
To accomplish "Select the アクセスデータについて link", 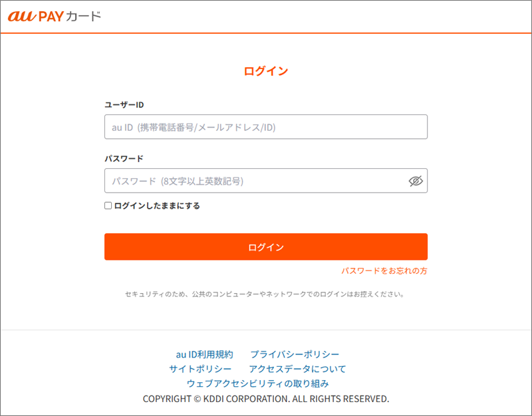I will click(x=297, y=369).
